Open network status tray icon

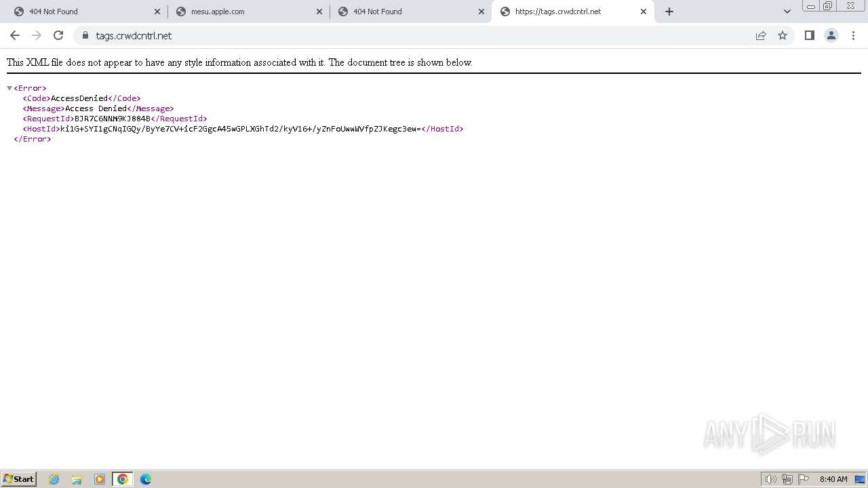787,479
